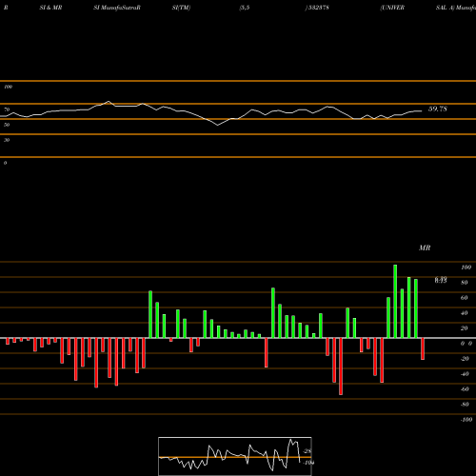Image resolution: width=476 pixels, height=476 pixels.
Task: Click the -60 label on the MR axis
Action: click(x=465, y=389)
